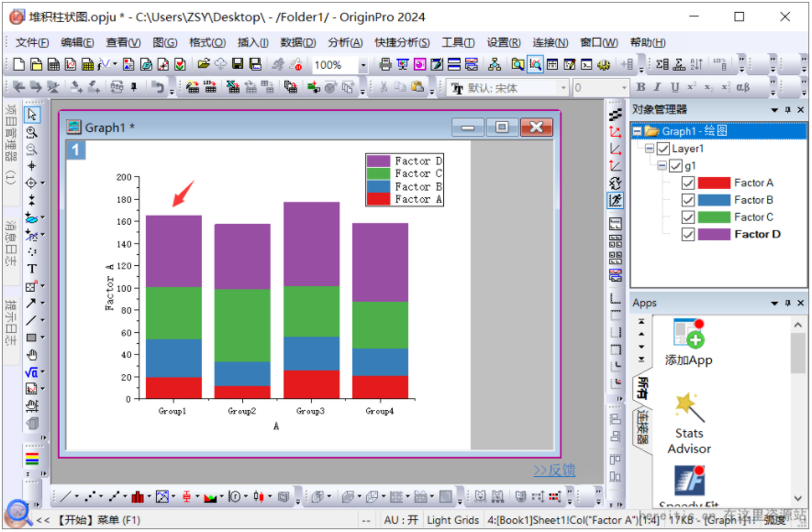Click the Apps panel vertical scrollbar
Image resolution: width=812 pixels, height=532 pixels.
click(797, 412)
